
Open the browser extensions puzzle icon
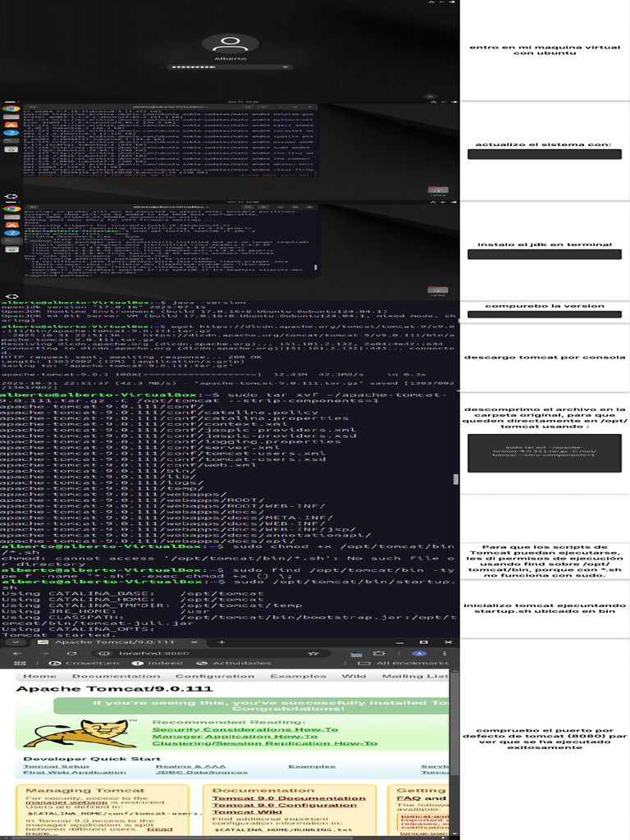(x=379, y=654)
